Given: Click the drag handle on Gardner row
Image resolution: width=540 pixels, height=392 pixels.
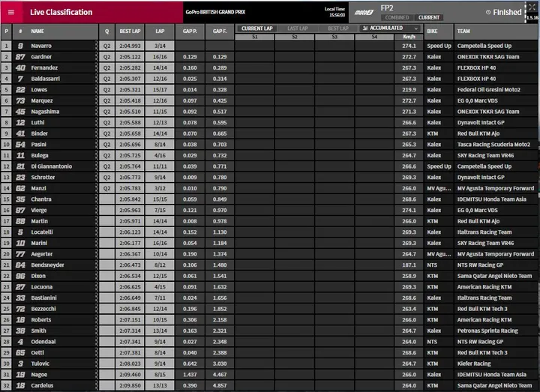Looking at the screenshot, I should point(97,56).
